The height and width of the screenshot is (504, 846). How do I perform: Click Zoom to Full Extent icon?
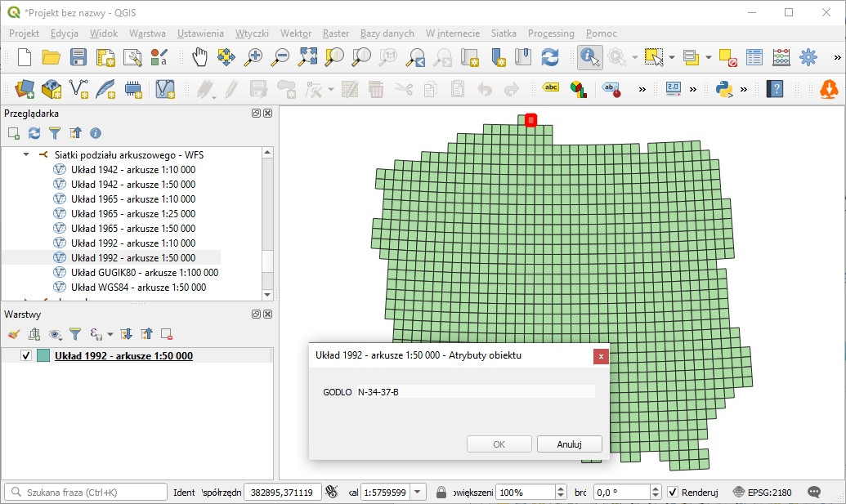307,57
